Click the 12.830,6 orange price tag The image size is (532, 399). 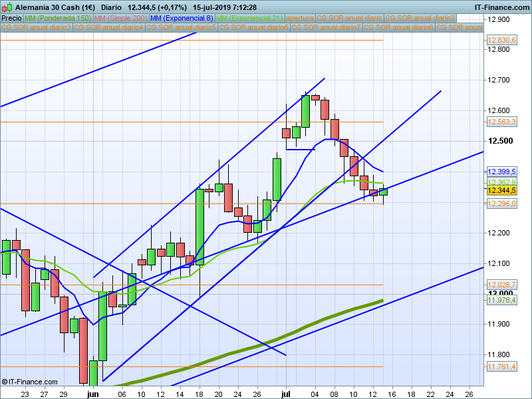(501, 40)
